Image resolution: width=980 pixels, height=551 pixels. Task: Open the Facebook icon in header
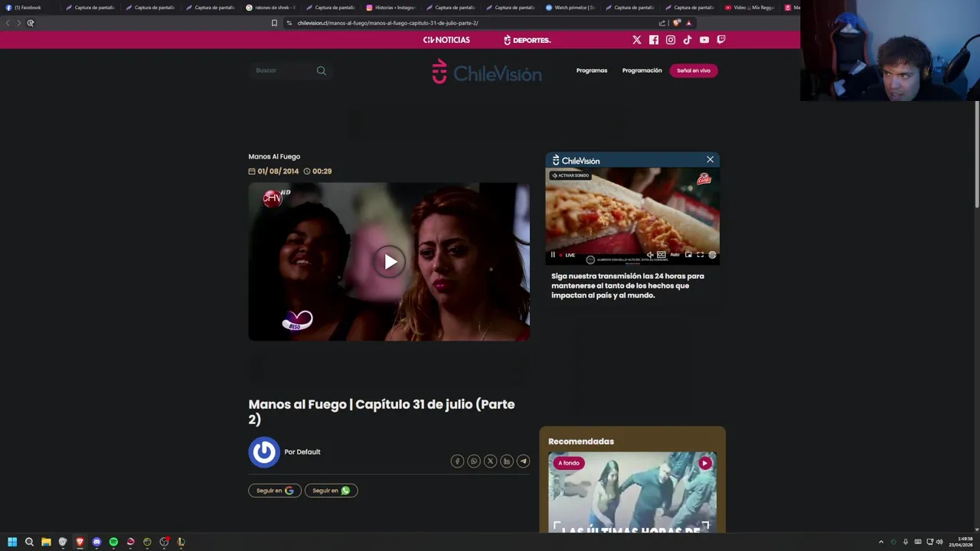[653, 40]
